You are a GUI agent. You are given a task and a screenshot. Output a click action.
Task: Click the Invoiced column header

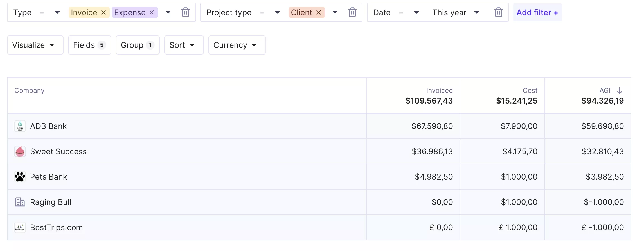pos(439,91)
